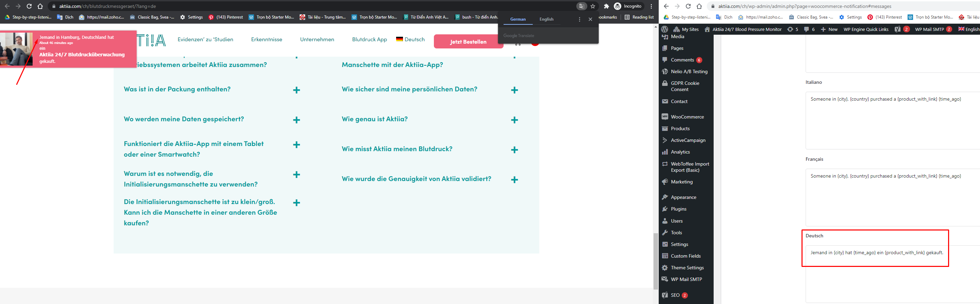Click the left browser page scrollbar thumb
Viewport: 980px width, 304px height.
click(x=656, y=261)
